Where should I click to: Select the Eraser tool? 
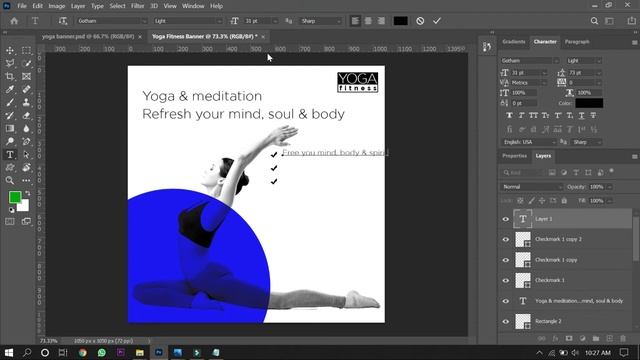[x=26, y=116]
